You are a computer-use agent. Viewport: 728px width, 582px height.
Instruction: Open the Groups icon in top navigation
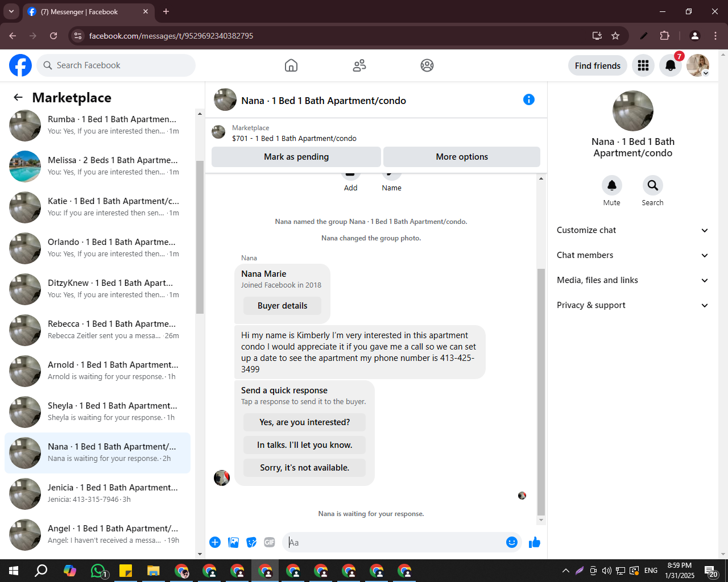pyautogui.click(x=427, y=65)
